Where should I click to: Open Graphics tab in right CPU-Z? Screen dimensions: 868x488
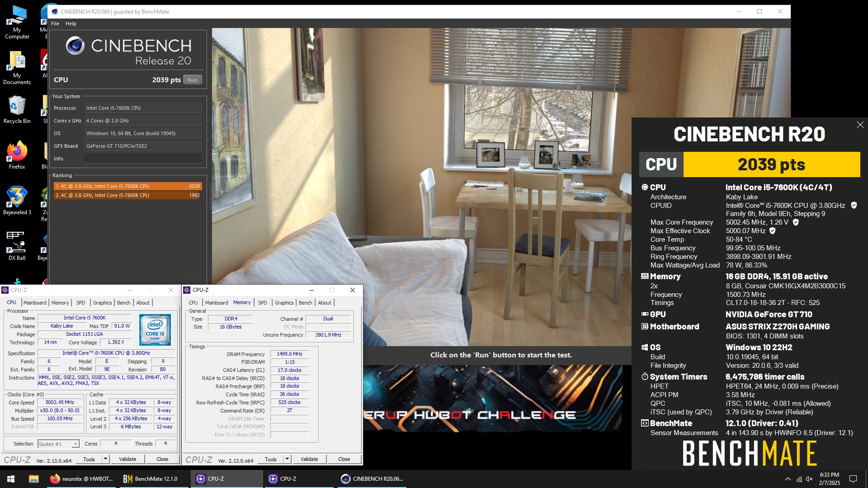tap(284, 303)
